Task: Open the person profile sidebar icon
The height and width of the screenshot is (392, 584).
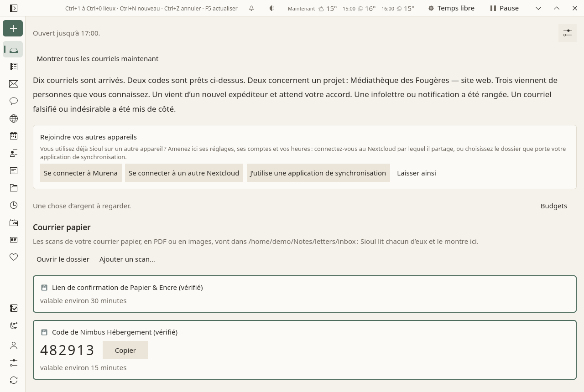Action: pyautogui.click(x=14, y=346)
